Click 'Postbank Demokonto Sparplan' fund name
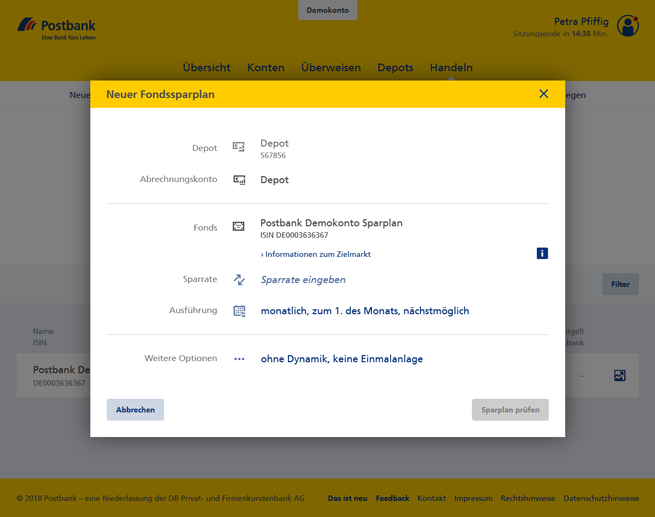The height and width of the screenshot is (517, 655). click(x=331, y=223)
